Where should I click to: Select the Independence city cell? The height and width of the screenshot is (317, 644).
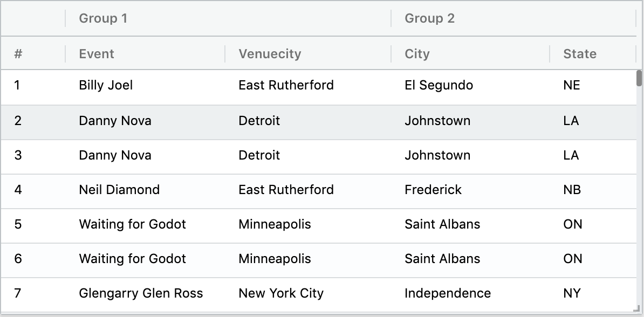pyautogui.click(x=448, y=293)
